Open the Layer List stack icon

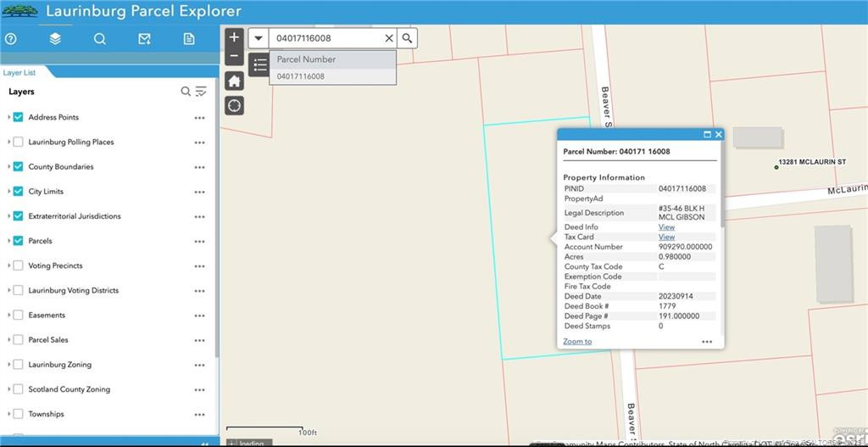55,39
